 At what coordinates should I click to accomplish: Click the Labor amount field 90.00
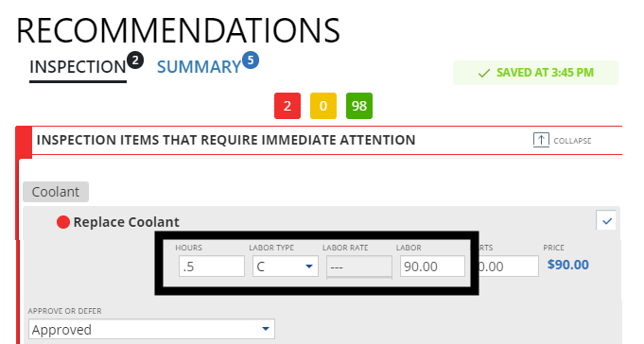[x=433, y=266]
